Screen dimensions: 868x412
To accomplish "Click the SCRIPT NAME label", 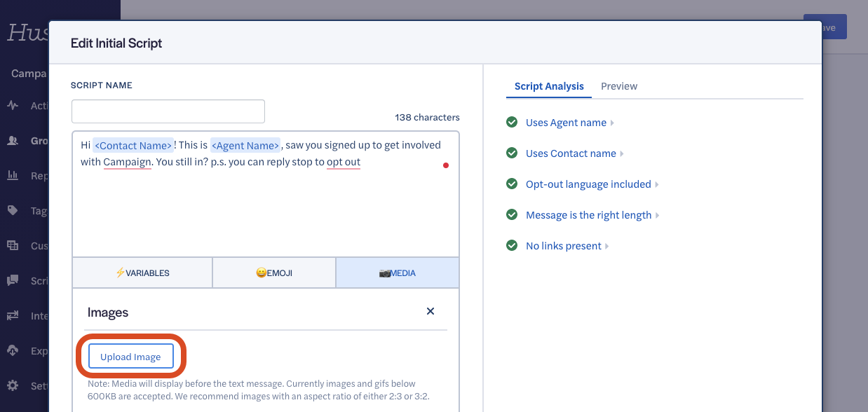I will (x=102, y=85).
